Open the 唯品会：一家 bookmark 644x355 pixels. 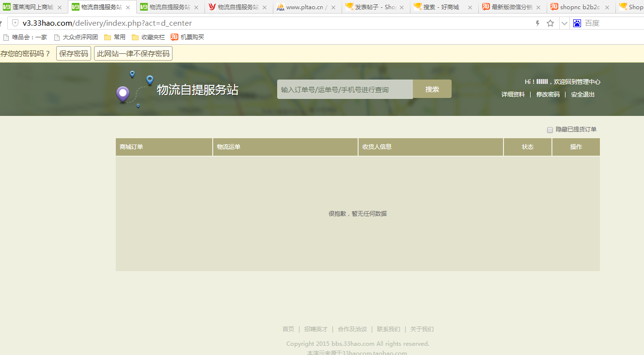[25, 37]
